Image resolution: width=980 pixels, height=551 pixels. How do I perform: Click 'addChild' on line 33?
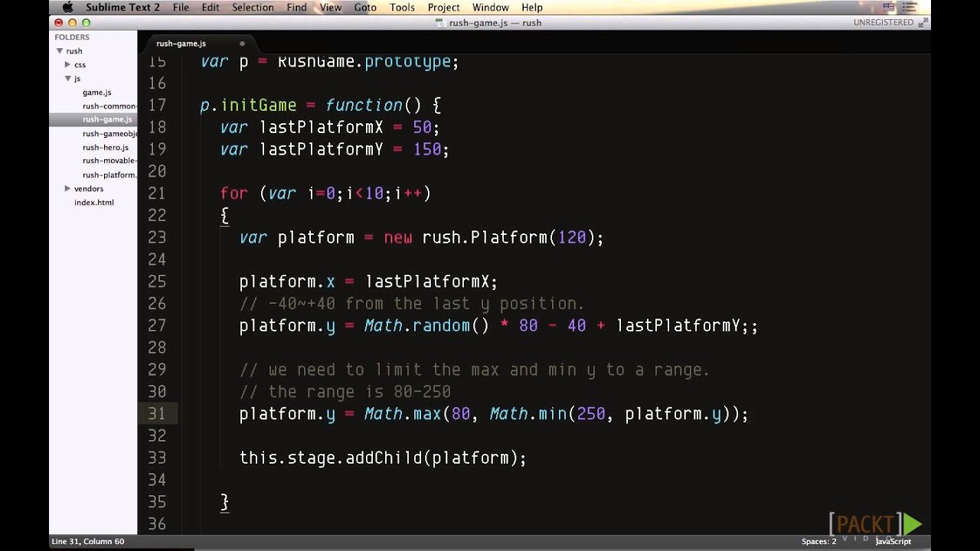coord(384,458)
